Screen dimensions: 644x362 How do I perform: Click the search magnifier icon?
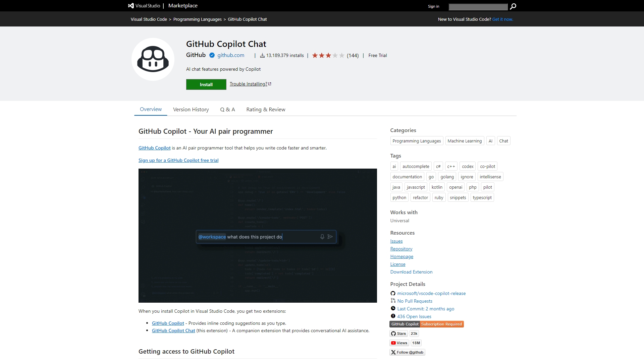[513, 6]
